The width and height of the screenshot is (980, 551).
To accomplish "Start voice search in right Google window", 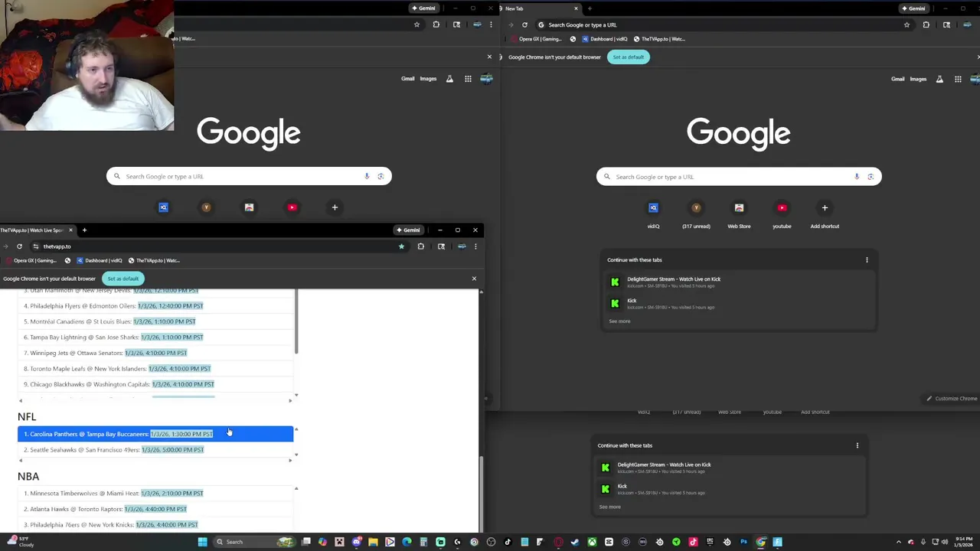I will click(857, 177).
